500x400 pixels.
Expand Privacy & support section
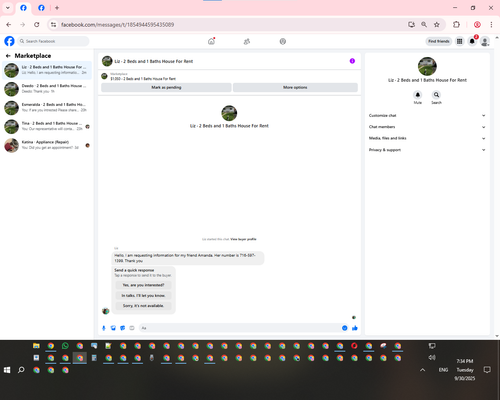click(427, 150)
